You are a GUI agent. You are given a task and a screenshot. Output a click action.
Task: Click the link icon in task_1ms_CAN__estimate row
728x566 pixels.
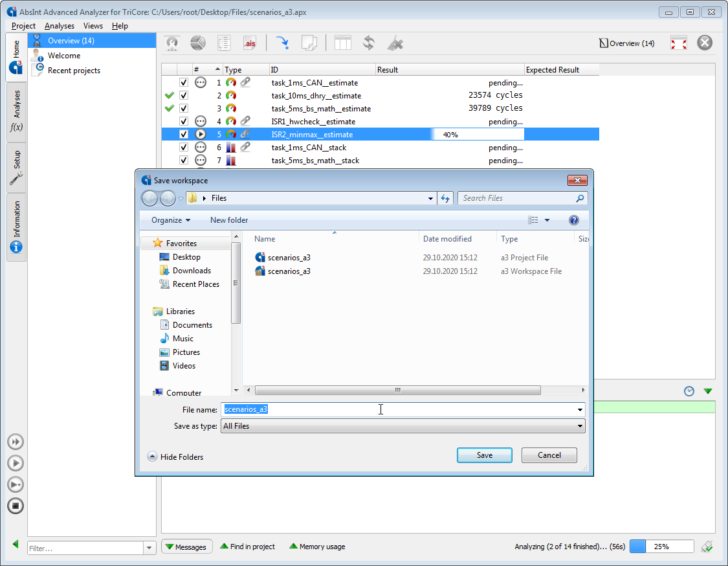(x=245, y=82)
